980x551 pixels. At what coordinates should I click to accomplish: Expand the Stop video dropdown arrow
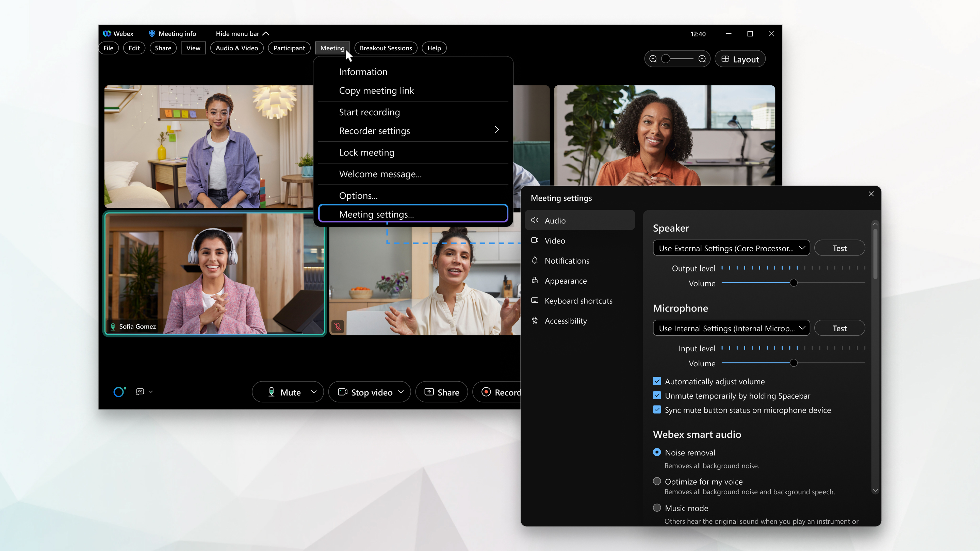(x=403, y=392)
